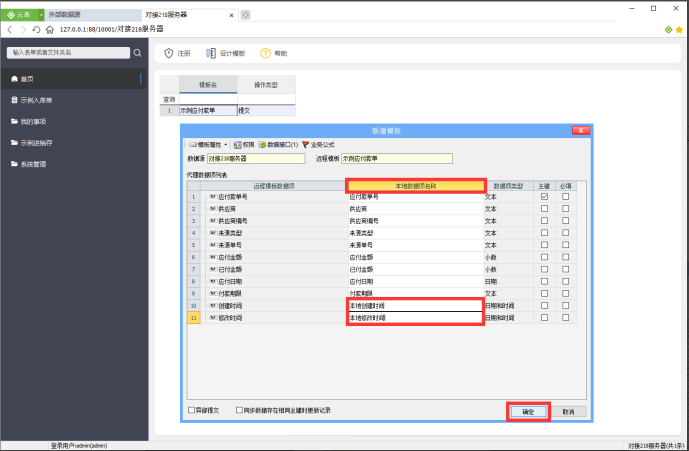Click the 设计模板 toolbar button
Viewport: 689px width, 451px height.
point(226,53)
